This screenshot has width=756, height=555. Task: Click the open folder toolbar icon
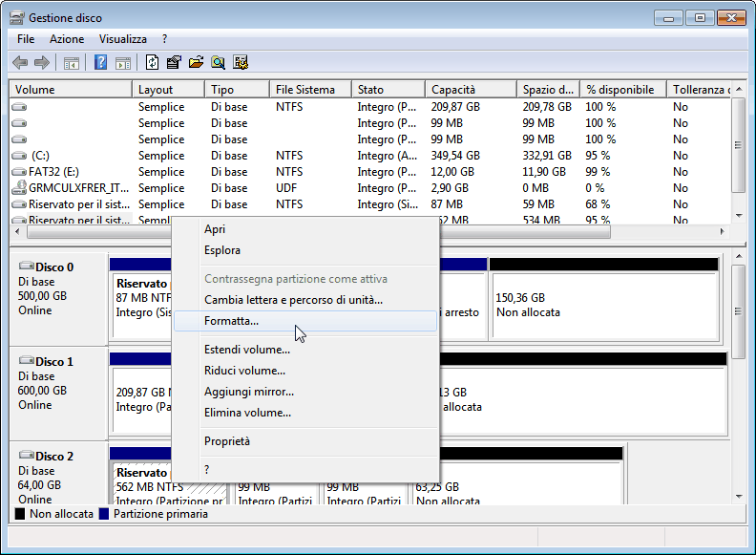196,63
